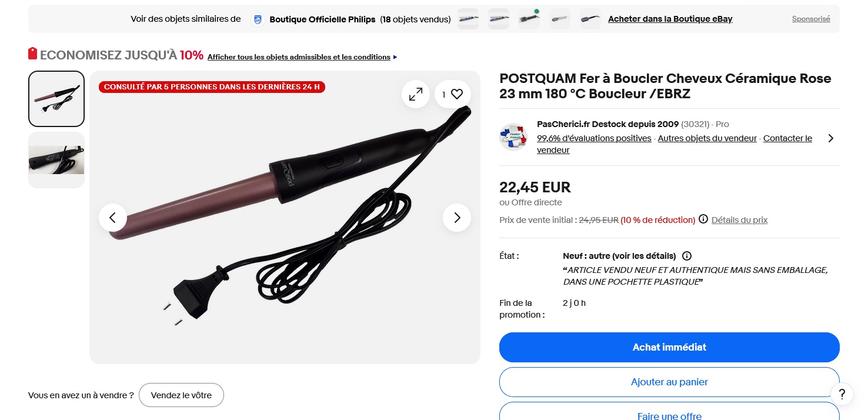
Task: Click the Vendez le vôtre button
Action: coord(181,395)
